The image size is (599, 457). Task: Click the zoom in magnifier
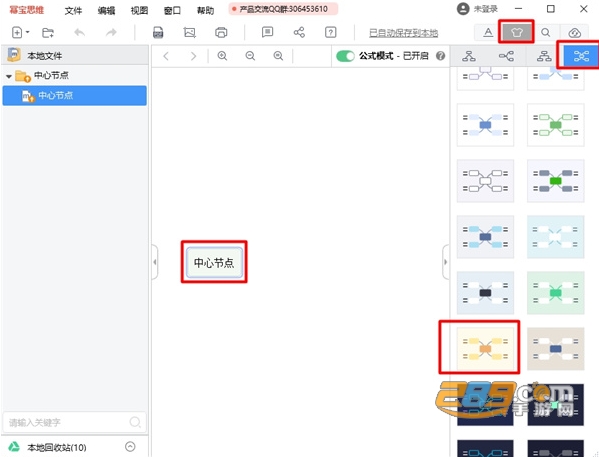click(x=222, y=56)
